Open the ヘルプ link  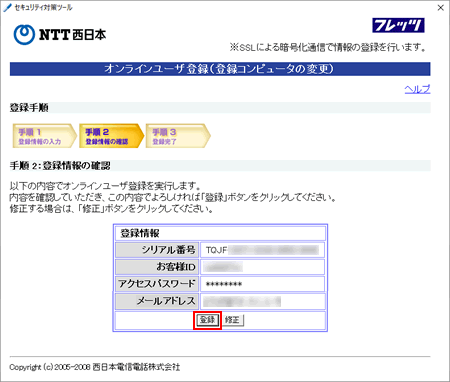(417, 89)
